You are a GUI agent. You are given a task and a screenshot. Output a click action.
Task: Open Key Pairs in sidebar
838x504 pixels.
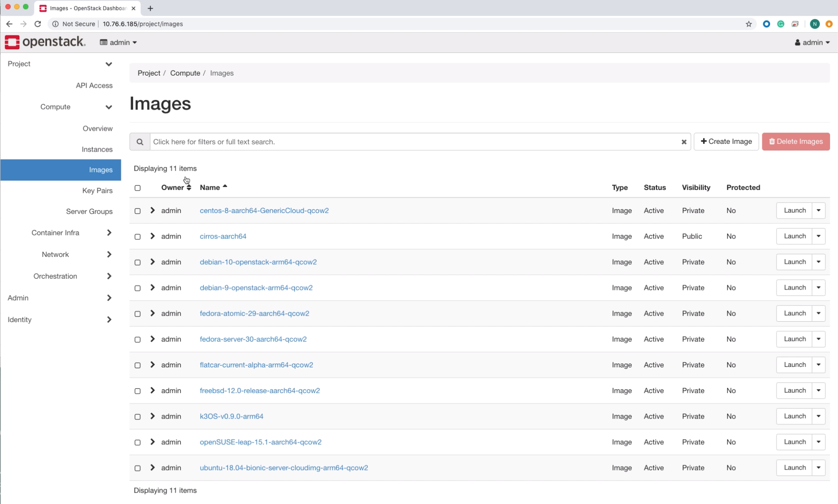pyautogui.click(x=97, y=190)
